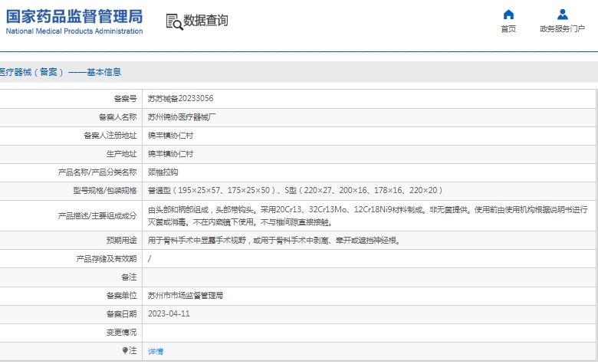
Task: Click the 医疗器械（备案）——基本信息 header
Action: click(x=61, y=72)
